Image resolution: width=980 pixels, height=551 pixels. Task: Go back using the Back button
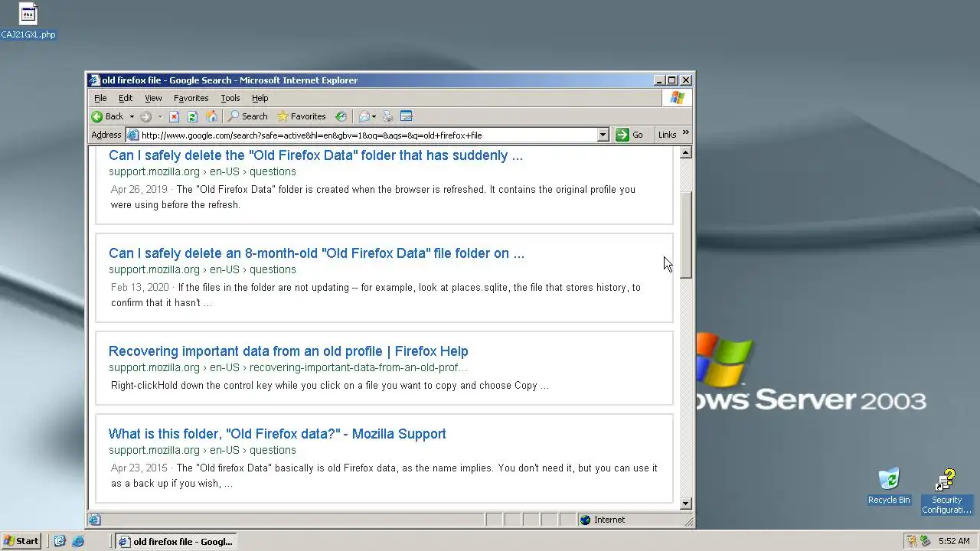click(x=107, y=116)
